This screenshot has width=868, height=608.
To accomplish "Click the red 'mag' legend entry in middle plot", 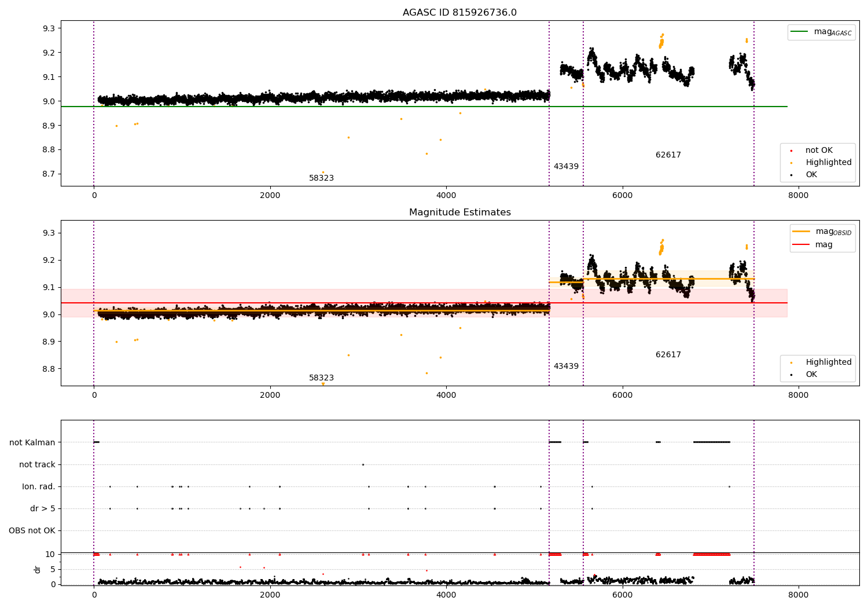I will 813,245.
